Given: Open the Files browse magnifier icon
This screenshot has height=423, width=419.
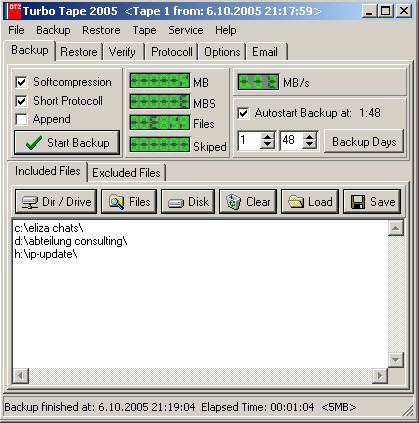Looking at the screenshot, I should (x=116, y=202).
